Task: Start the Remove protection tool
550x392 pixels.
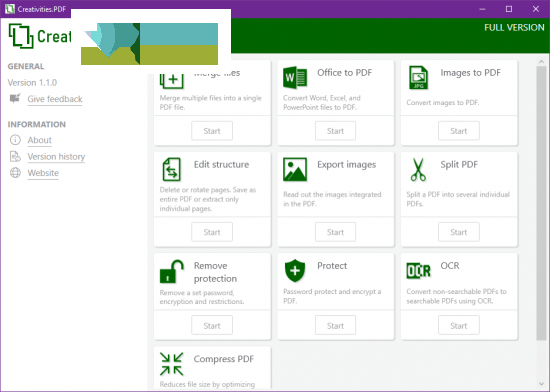Action: point(212,326)
